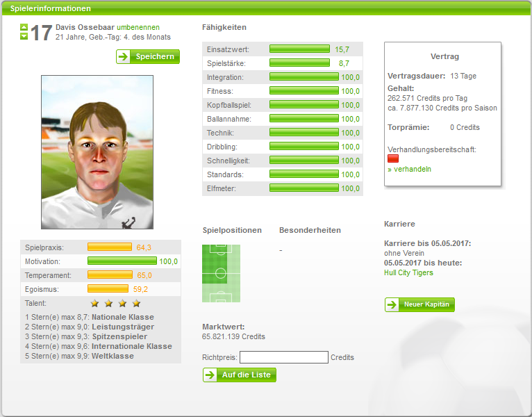Click the Spielpraxis orange bar
532x417 pixels.
[110, 247]
